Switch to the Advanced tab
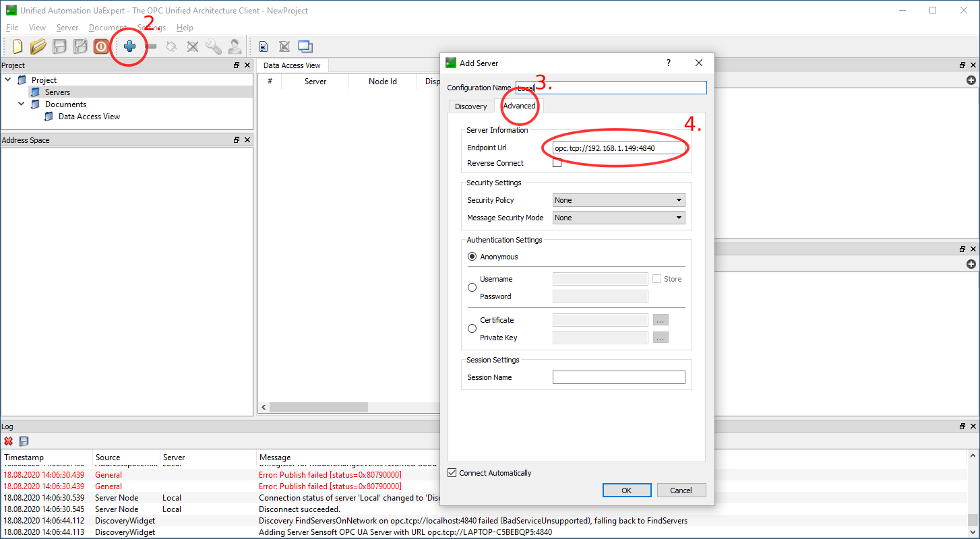980x539 pixels. pos(519,106)
